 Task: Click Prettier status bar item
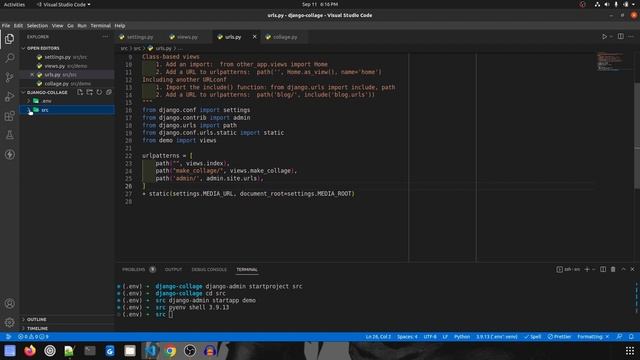[x=559, y=337]
